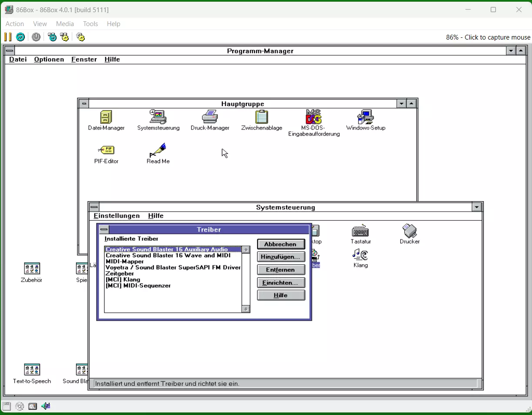Image resolution: width=532 pixels, height=415 pixels.
Task: Click the Entfernen button
Action: coord(281,270)
